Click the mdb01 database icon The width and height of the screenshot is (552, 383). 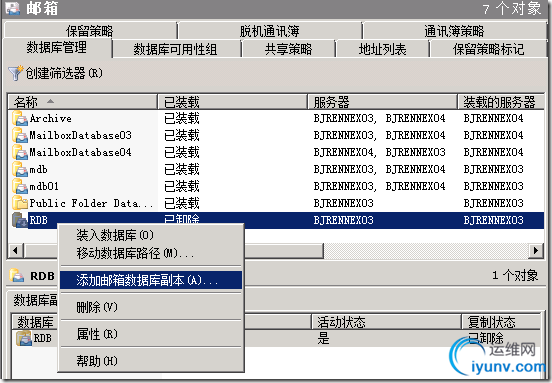coord(20,186)
